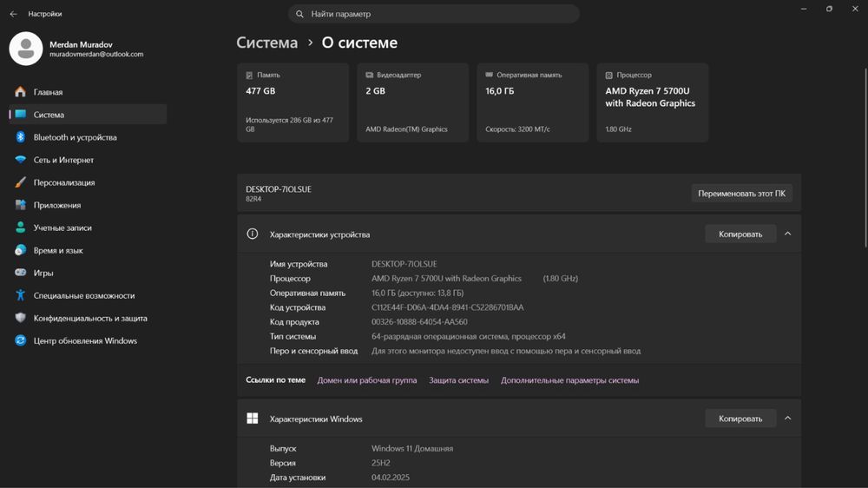Click the Система breadcrumb in the header
The image size is (868, 488).
(x=266, y=43)
